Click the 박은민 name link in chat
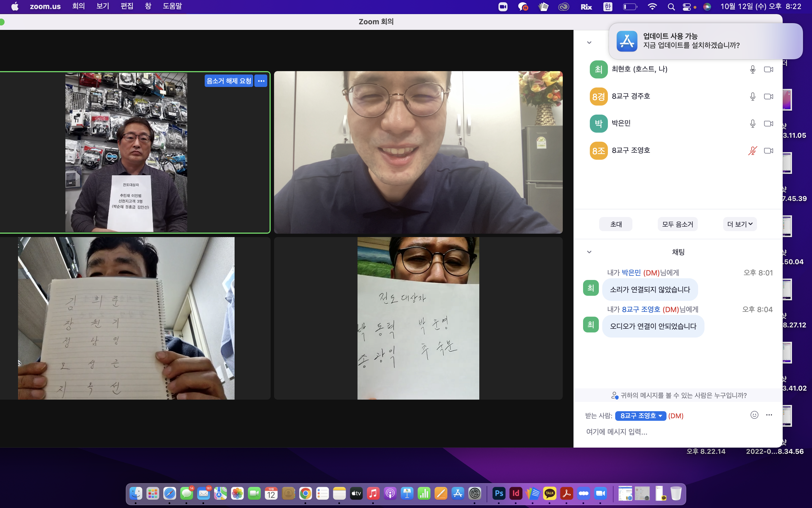The width and height of the screenshot is (812, 508). [631, 273]
